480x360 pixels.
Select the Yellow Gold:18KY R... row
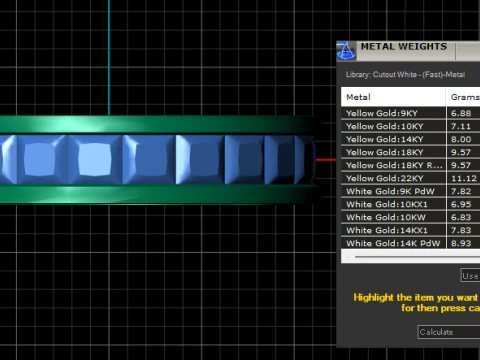(410, 165)
